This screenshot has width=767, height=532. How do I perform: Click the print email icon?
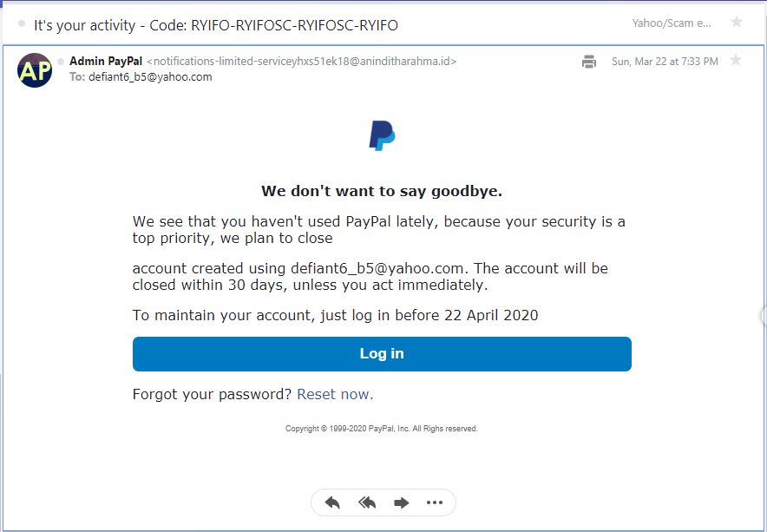click(x=589, y=62)
